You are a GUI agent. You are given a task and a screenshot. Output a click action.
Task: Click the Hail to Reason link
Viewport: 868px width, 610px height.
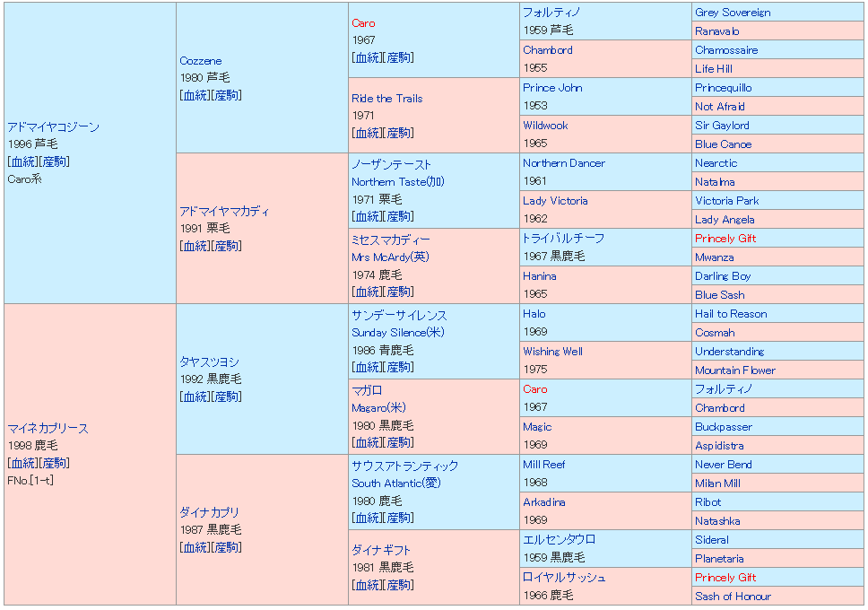coord(730,314)
